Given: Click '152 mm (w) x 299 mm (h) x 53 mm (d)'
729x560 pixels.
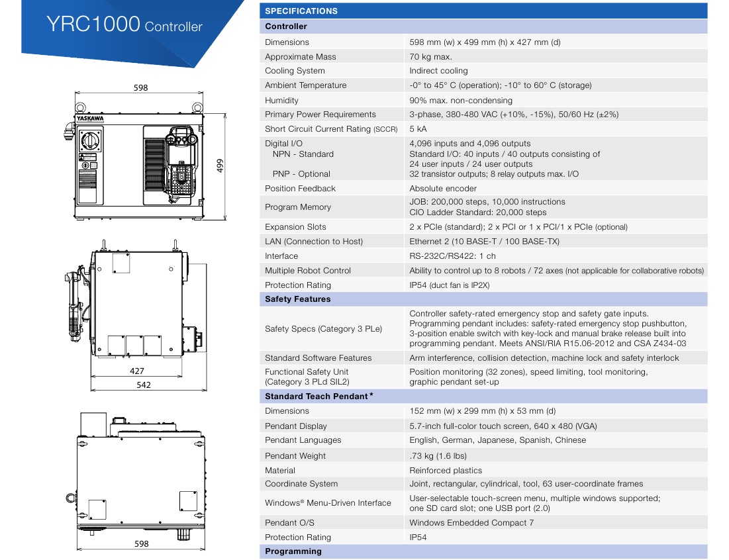Looking at the screenshot, I should coord(483,411).
